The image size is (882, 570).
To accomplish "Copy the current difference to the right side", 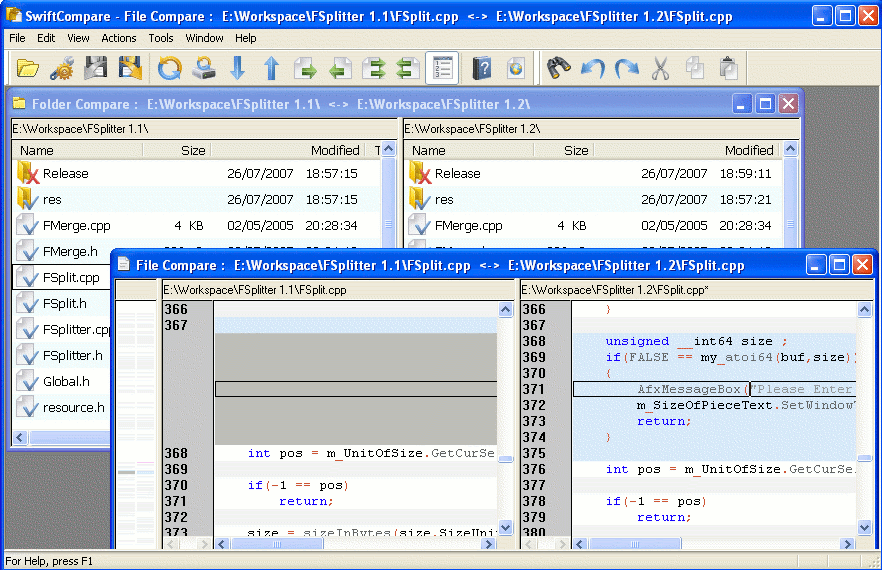I will pos(305,68).
